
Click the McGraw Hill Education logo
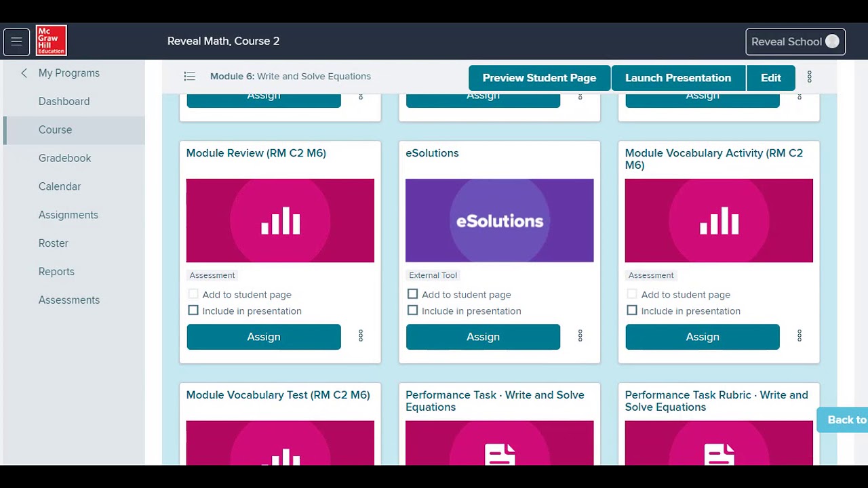click(x=52, y=41)
